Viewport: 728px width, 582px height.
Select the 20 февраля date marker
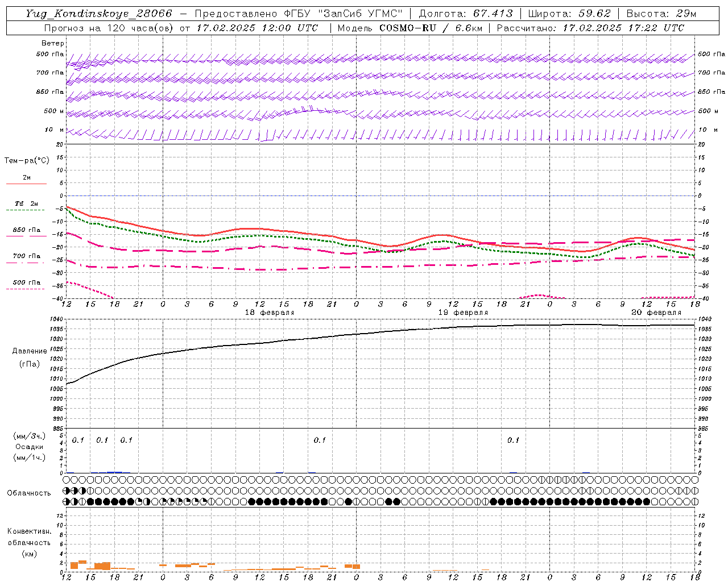coord(656,313)
